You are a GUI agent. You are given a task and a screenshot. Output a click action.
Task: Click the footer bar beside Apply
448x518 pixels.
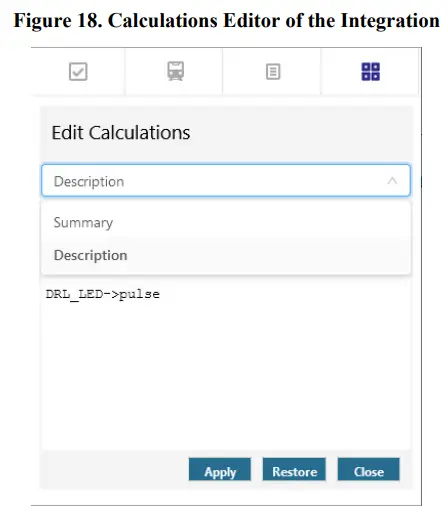pos(113,469)
